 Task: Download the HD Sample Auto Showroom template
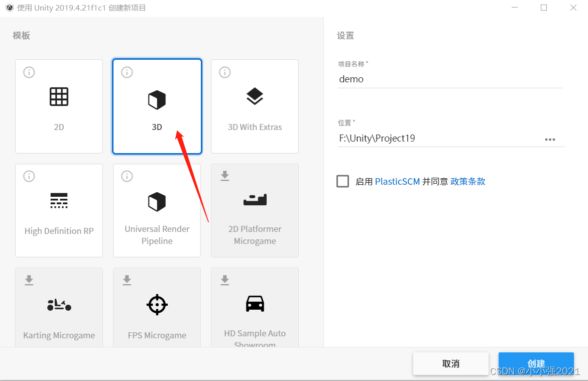coord(224,280)
